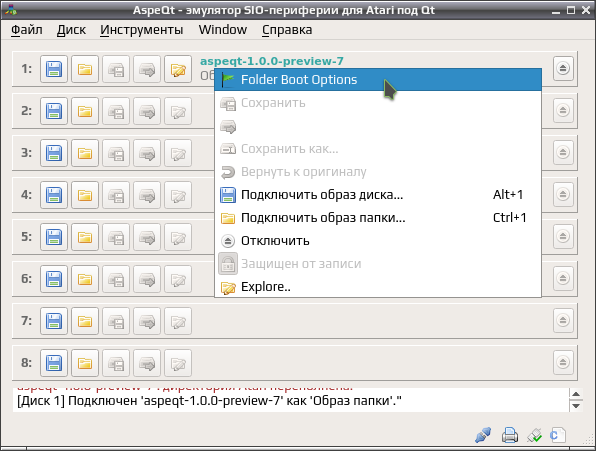Select Подключить образ папки... menu entry
596x451 pixels.
coord(378,218)
